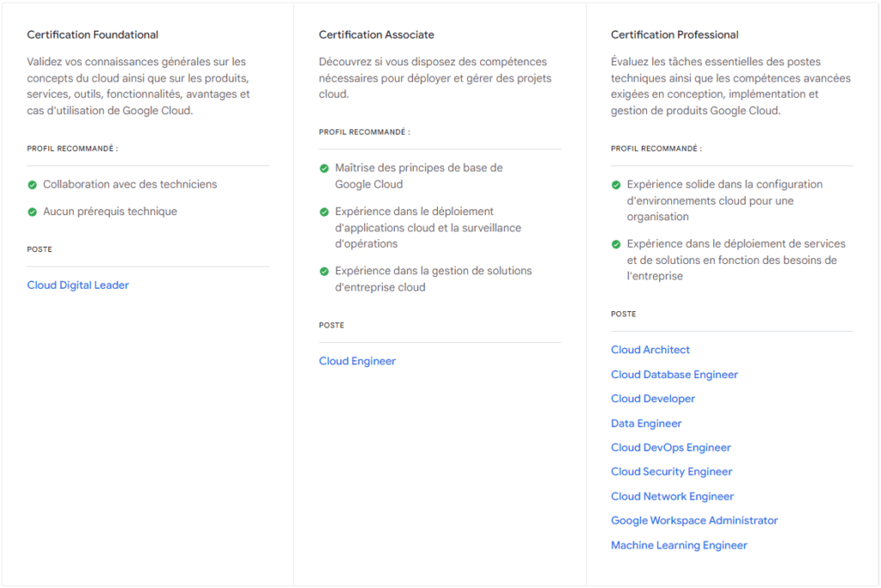The height and width of the screenshot is (588, 881).
Task: Open the Cloud Architect link
Action: (650, 350)
